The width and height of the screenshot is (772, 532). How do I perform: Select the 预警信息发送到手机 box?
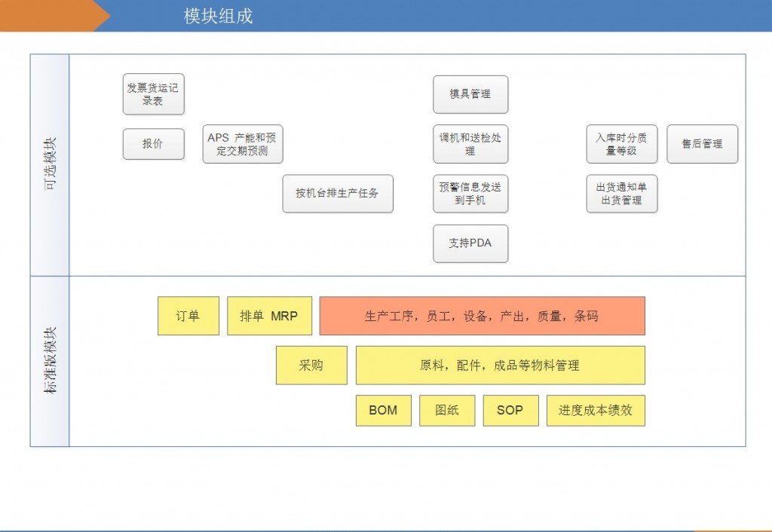(470, 193)
